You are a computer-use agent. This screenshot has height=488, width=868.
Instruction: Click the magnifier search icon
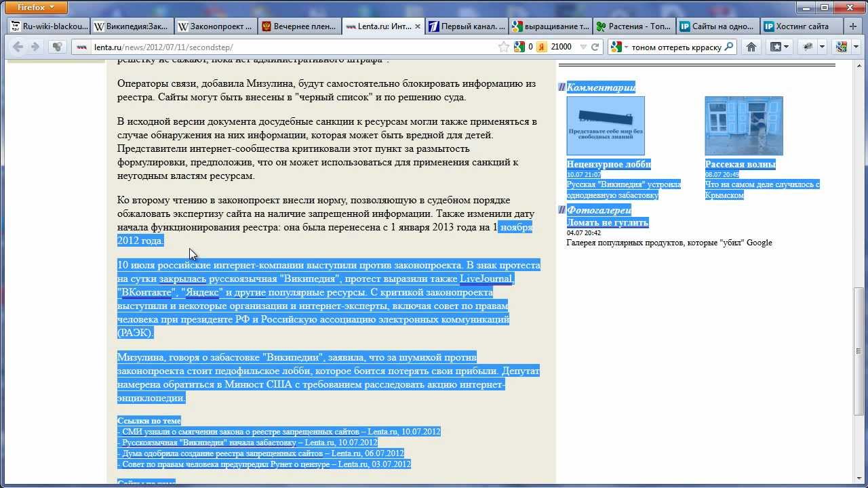coord(729,47)
